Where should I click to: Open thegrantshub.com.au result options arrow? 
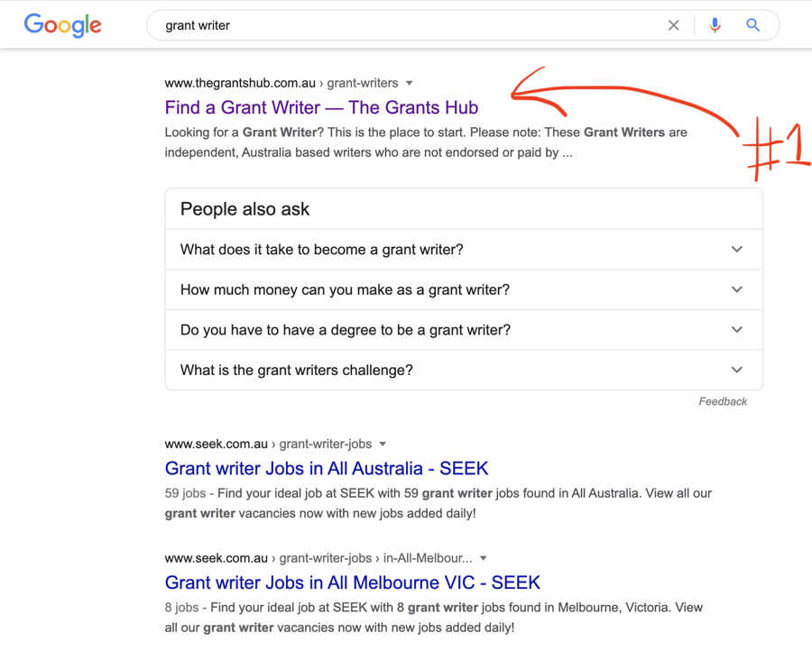[x=410, y=83]
